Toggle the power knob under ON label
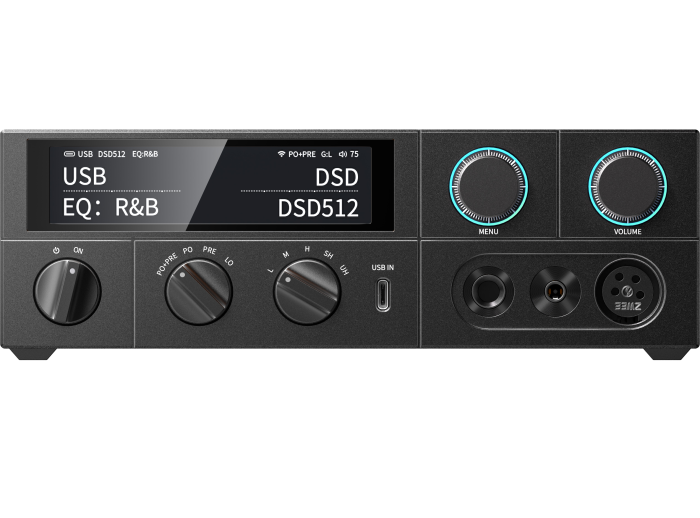The height and width of the screenshot is (518, 700). pyautogui.click(x=67, y=291)
